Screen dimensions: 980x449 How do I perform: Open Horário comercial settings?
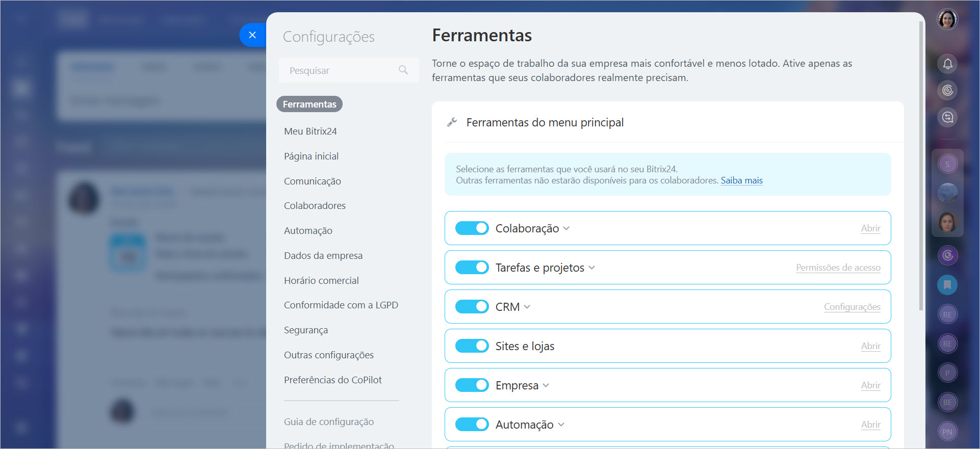[x=321, y=281]
